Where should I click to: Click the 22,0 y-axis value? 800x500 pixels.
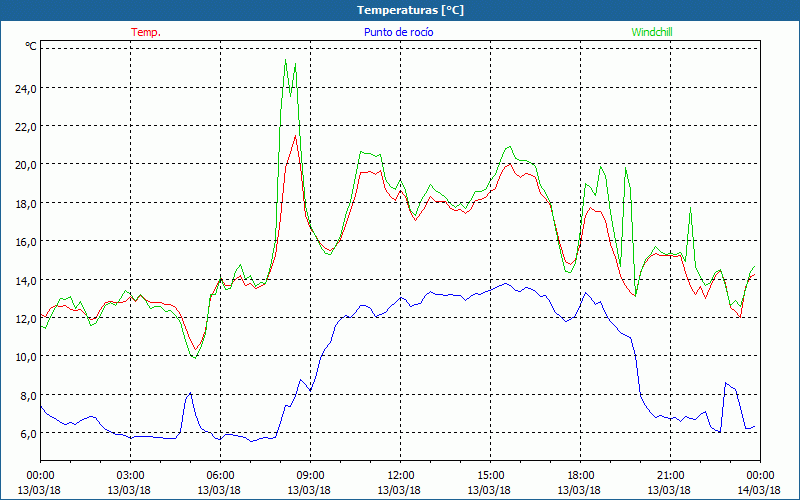[x=26, y=127]
